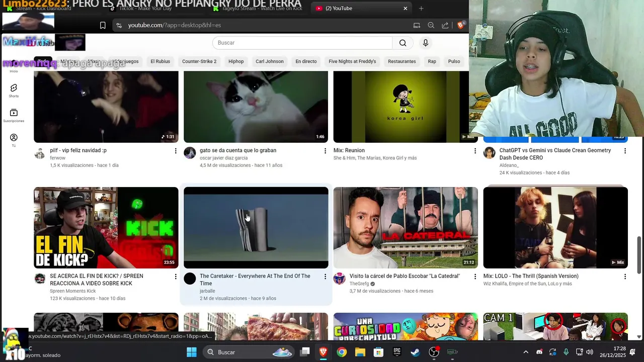
Task: Open 'Spreen Moments Kick' channel name link
Action: 72,291
